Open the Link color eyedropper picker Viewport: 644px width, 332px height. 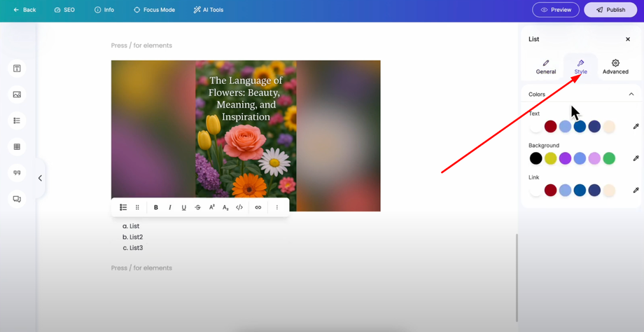coord(636,191)
